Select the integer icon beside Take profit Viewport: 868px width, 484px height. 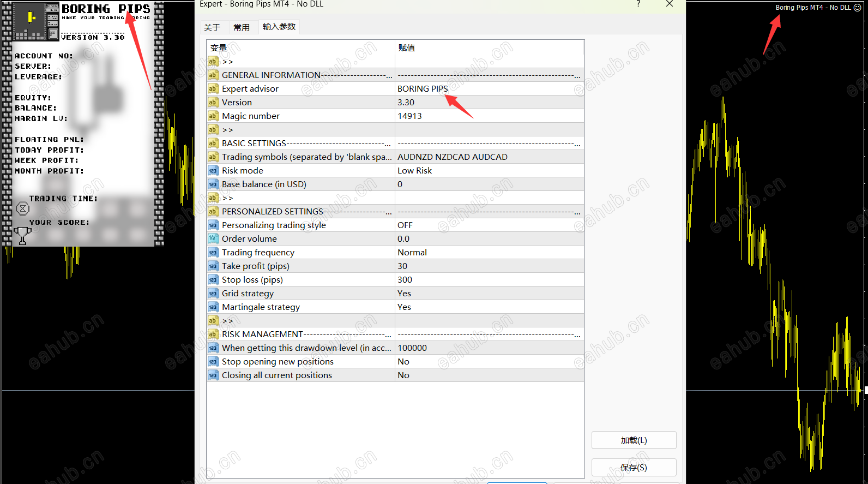point(213,266)
